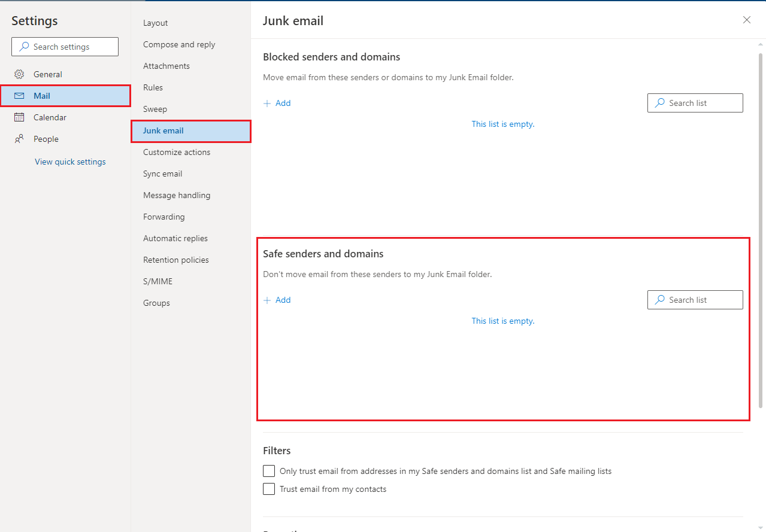Open Message handling settings
Image resolution: width=766 pixels, height=532 pixels.
[191, 195]
